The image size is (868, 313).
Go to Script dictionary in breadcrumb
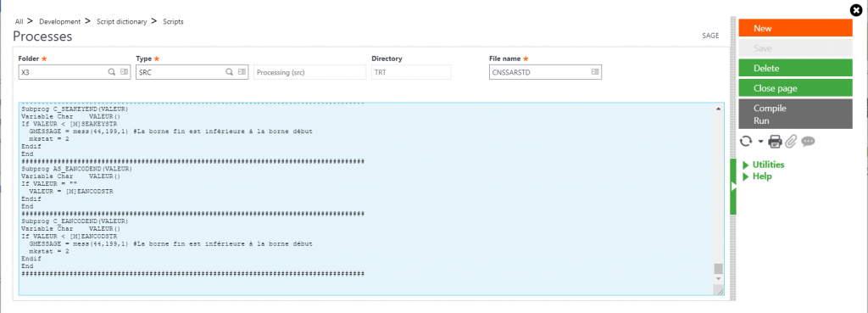[x=122, y=21]
